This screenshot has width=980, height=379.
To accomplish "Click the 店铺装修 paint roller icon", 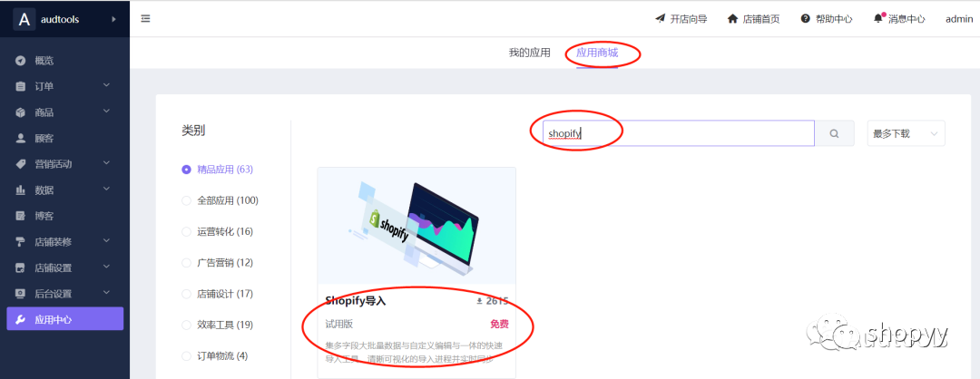I will (21, 242).
